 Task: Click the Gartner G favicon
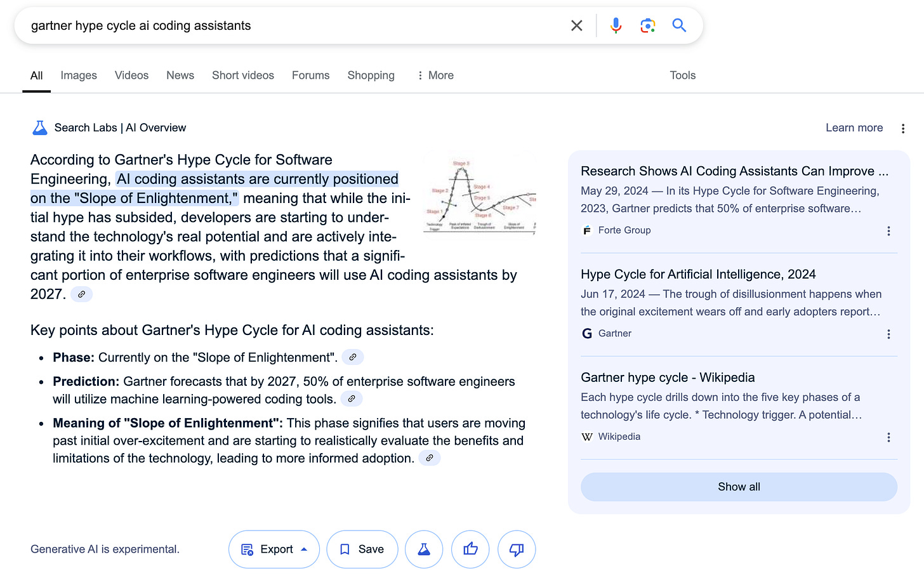[587, 333]
